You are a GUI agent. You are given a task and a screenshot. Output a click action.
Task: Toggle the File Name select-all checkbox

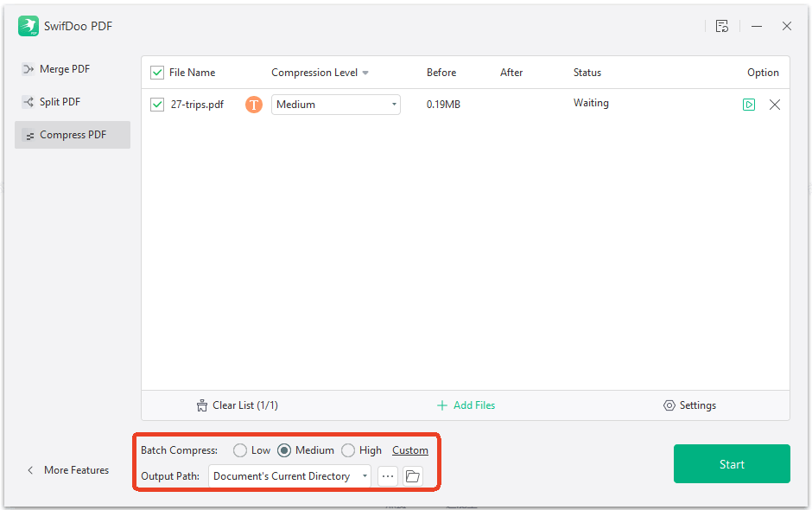[x=157, y=73]
